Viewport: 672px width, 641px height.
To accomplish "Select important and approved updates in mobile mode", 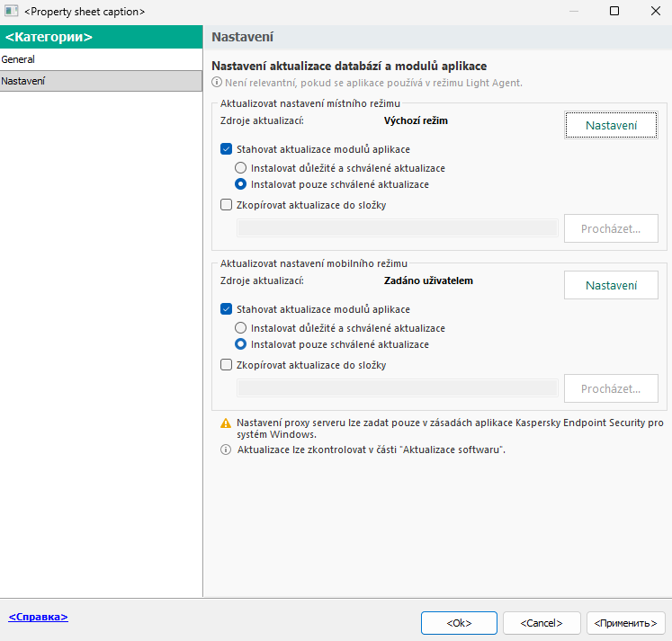I will pos(240,328).
